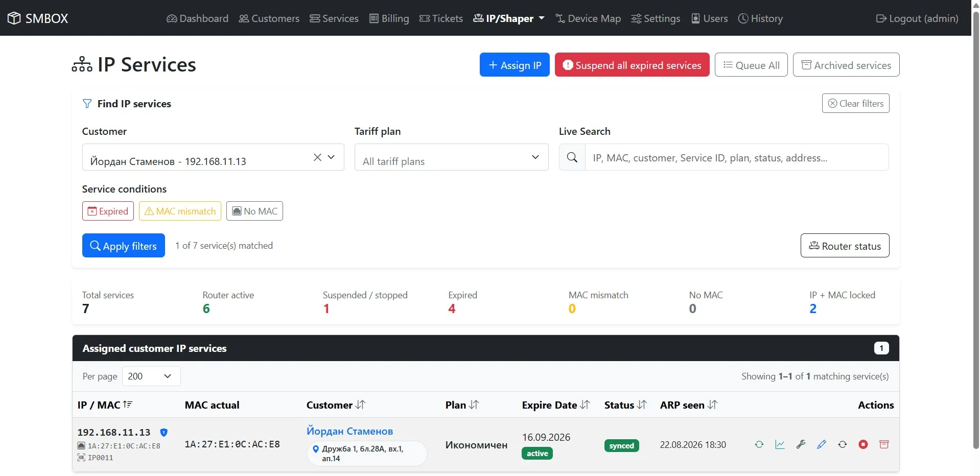Open the Tickets navigation item
This screenshot has width=980, height=476.
(441, 18)
